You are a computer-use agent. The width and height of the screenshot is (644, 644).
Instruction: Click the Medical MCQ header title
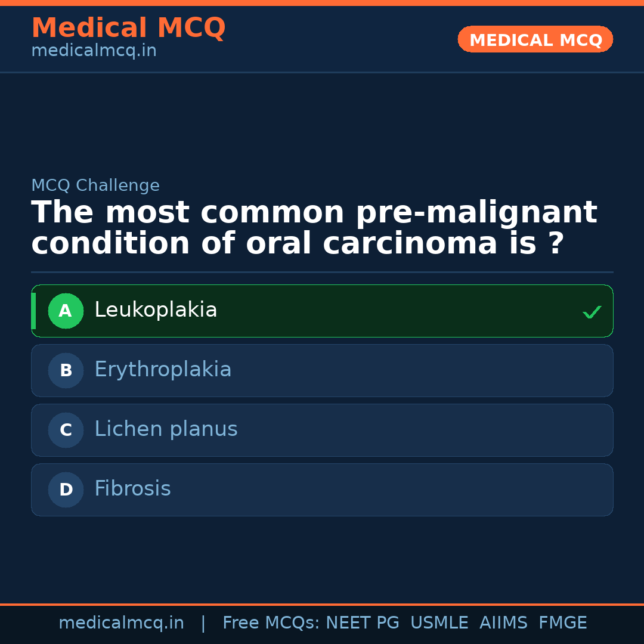pos(128,28)
